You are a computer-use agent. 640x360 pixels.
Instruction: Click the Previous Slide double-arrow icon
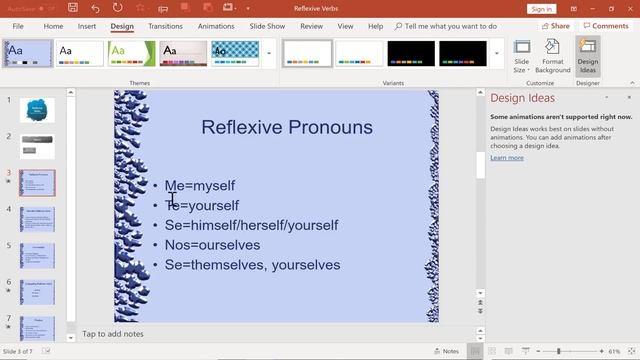pyautogui.click(x=480, y=302)
